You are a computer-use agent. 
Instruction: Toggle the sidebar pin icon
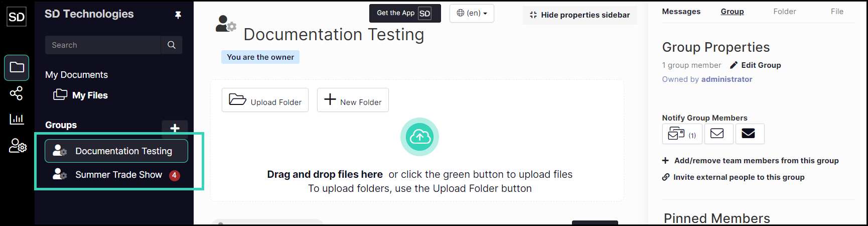tap(178, 15)
